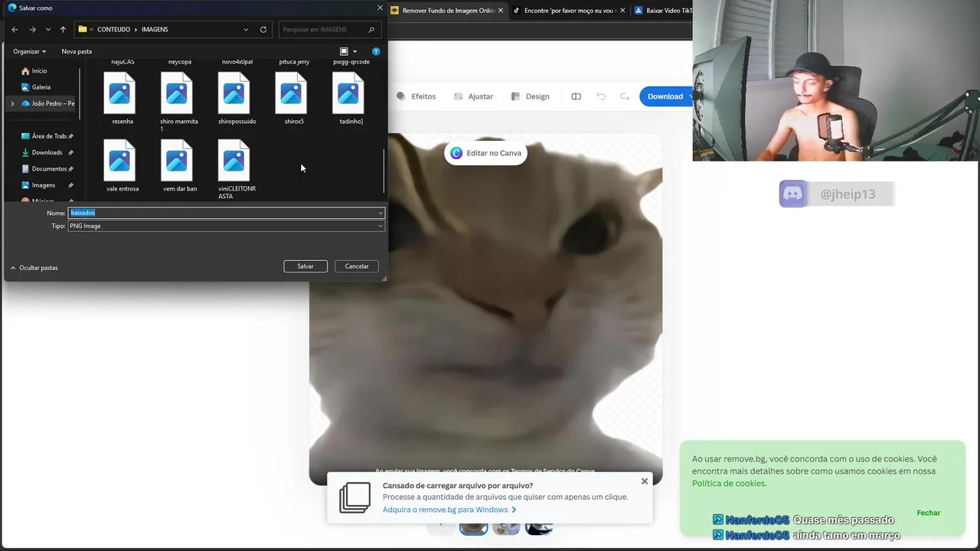Go up one folder level
This screenshot has width=980, height=551.
(x=63, y=29)
